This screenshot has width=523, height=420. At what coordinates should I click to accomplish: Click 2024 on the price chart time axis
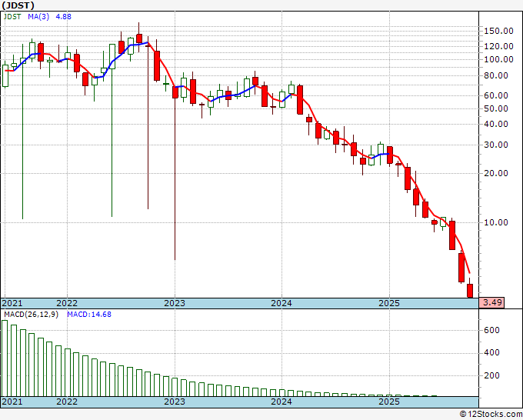pos(281,303)
